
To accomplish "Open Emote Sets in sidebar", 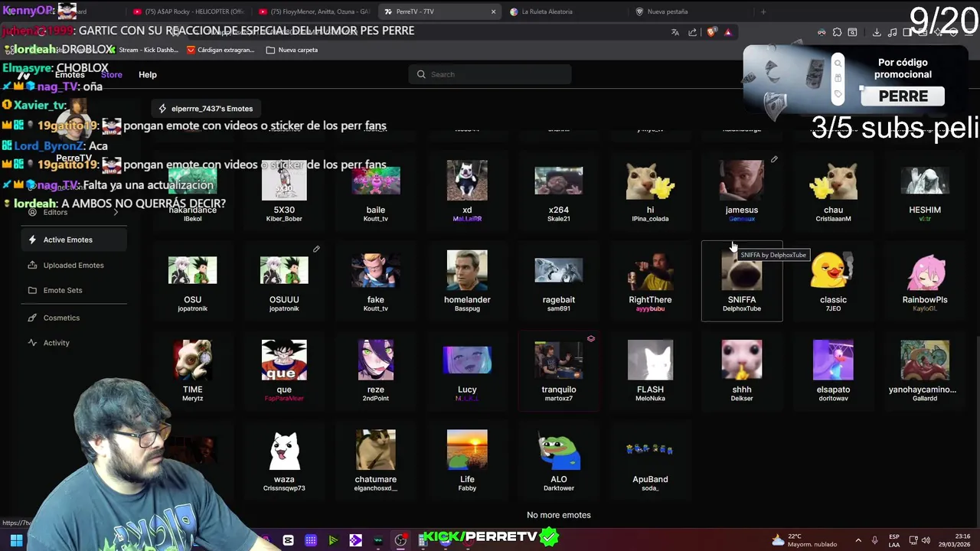I will tap(74, 290).
